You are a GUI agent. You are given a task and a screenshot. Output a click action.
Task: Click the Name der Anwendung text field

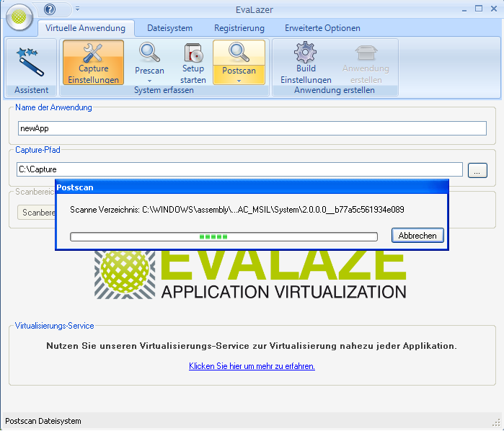(x=252, y=128)
